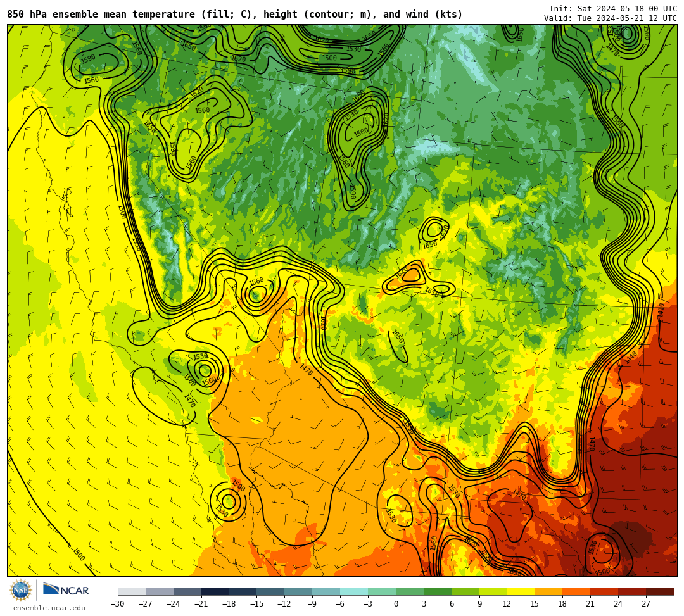Click the NSF logo
This screenshot has height=616, width=684.
20,590
